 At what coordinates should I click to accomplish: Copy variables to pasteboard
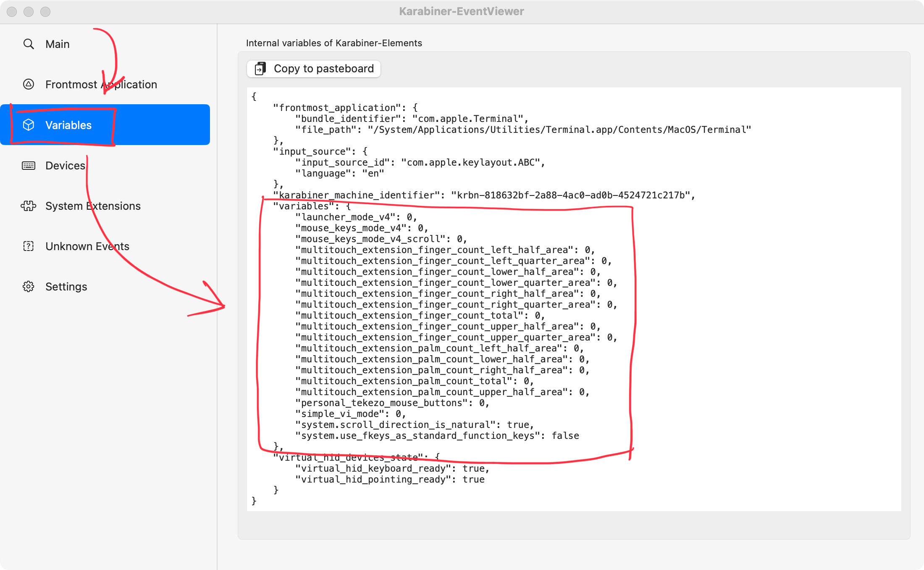point(313,69)
